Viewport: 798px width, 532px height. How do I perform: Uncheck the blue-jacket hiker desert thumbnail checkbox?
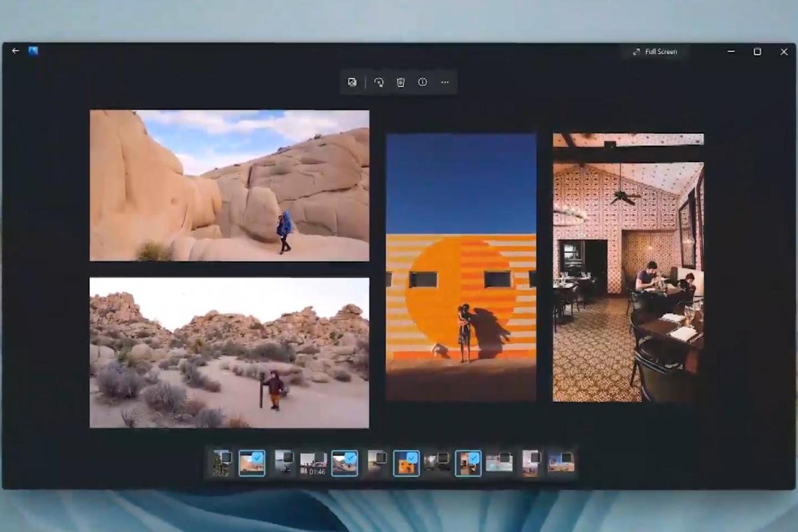[258, 458]
